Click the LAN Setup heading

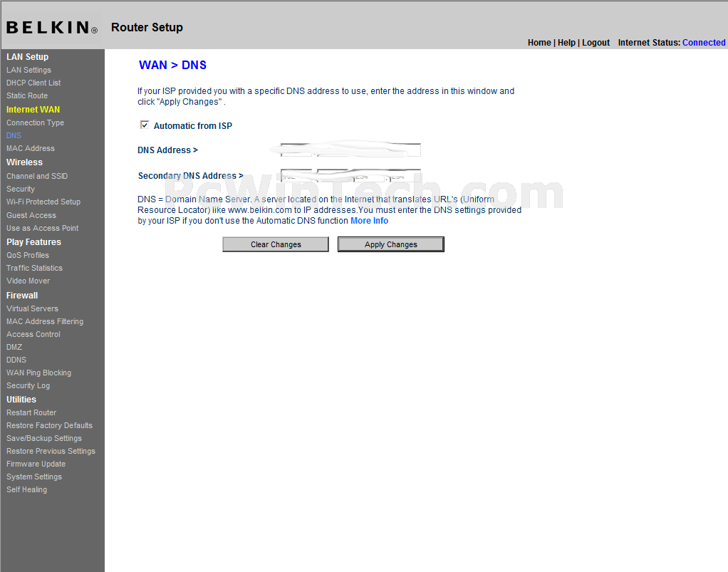click(27, 57)
